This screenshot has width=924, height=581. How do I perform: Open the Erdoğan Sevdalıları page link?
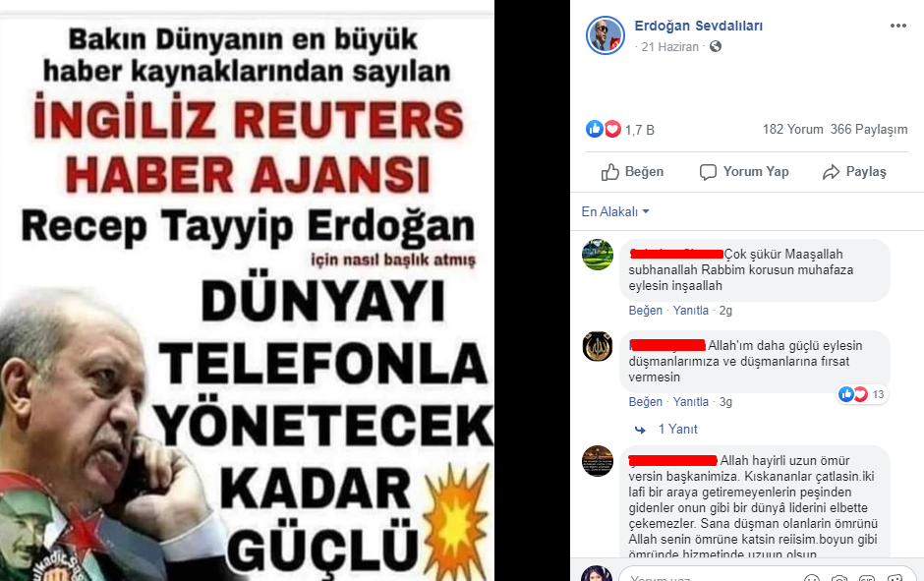pyautogui.click(x=698, y=26)
